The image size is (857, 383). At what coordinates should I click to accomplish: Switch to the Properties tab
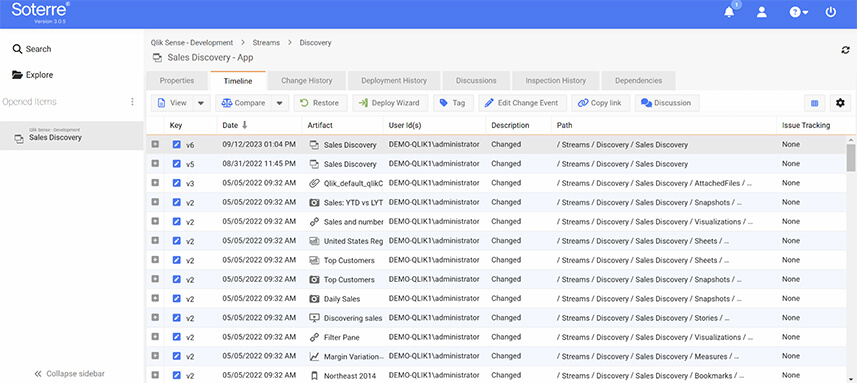pos(177,80)
